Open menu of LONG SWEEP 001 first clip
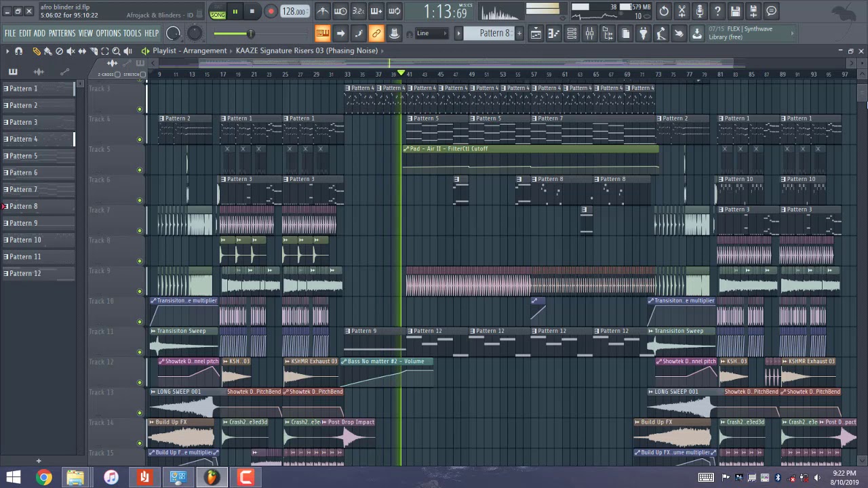Screen dimensions: 868x488 (153, 392)
